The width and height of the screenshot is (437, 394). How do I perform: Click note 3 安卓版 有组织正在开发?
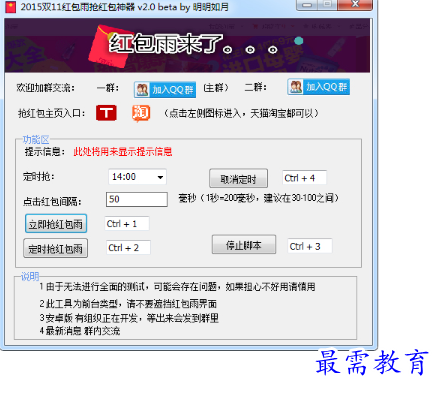(x=129, y=318)
